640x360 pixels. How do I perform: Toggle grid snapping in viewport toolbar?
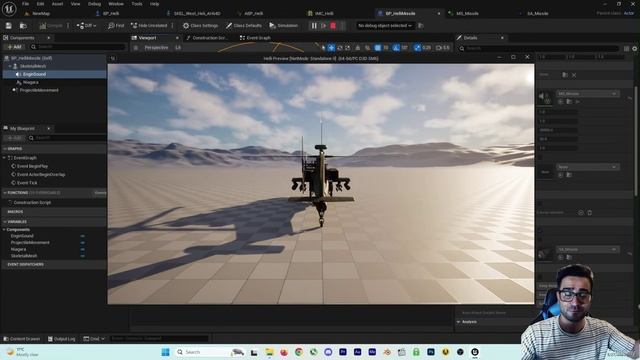pos(378,48)
